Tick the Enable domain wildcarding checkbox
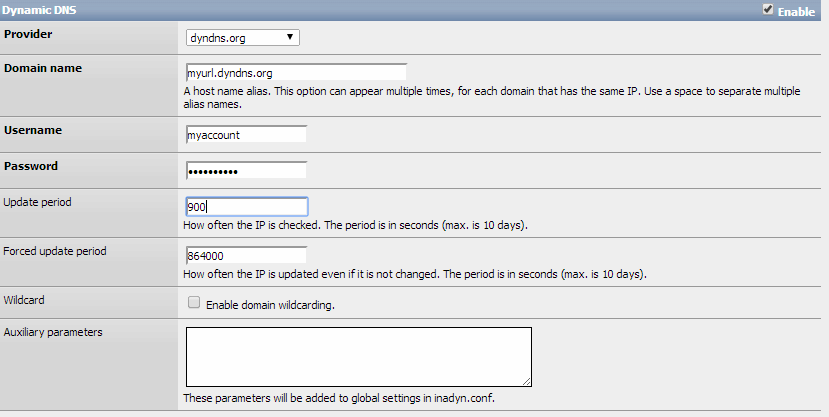This screenshot has width=829, height=417. [194, 303]
